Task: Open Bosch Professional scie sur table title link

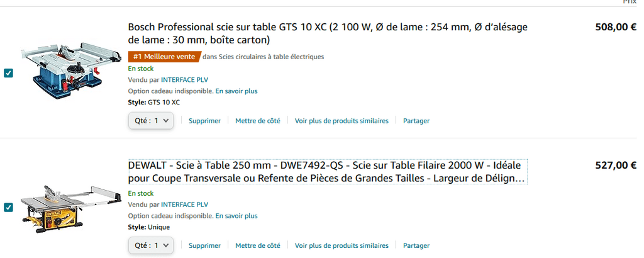Action: (328, 34)
